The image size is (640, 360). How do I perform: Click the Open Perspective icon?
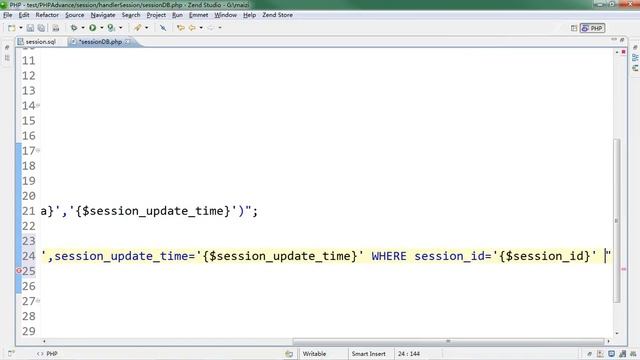(574, 28)
